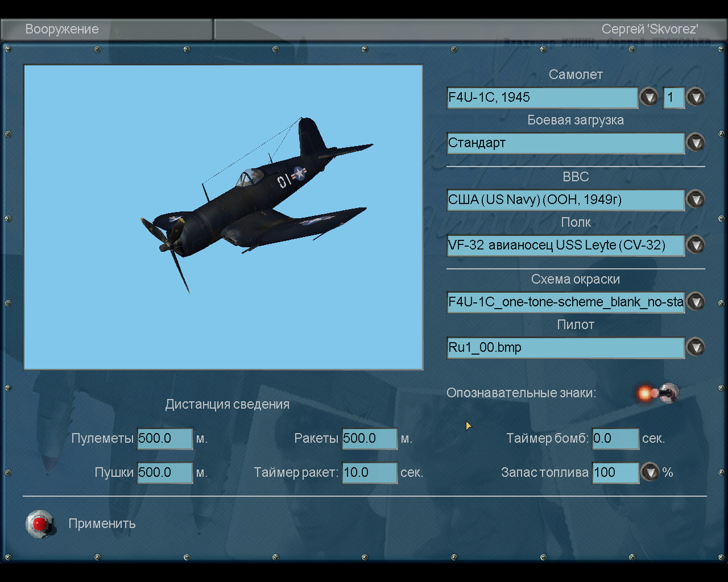The width and height of the screenshot is (728, 582).
Task: Click the Пулеметы convergence distance field
Action: pos(165,438)
